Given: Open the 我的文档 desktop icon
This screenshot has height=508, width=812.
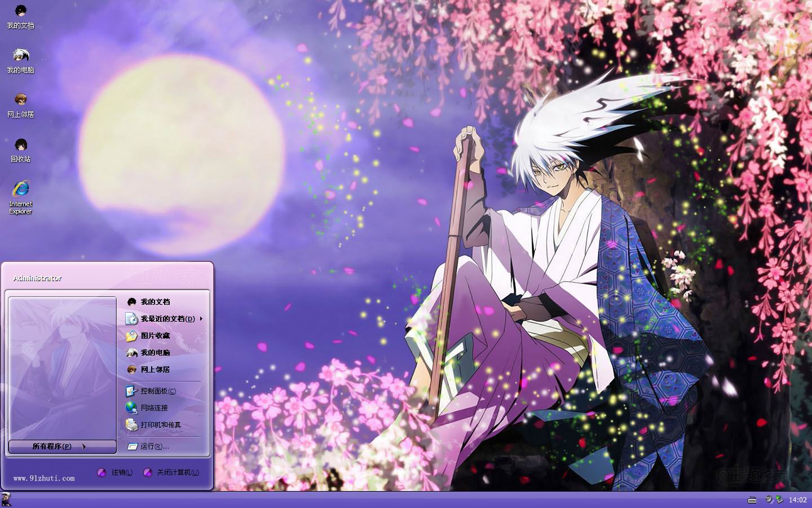Looking at the screenshot, I should [x=20, y=16].
